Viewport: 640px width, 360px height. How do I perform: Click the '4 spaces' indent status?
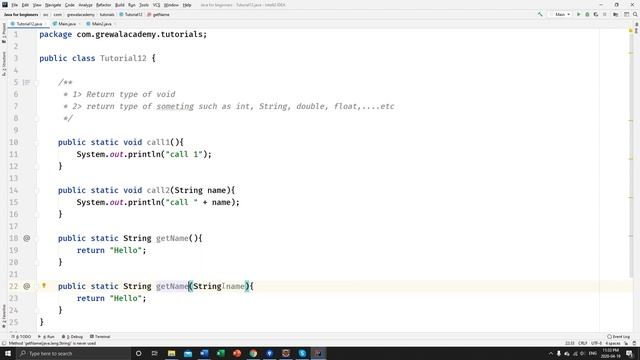coord(612,343)
